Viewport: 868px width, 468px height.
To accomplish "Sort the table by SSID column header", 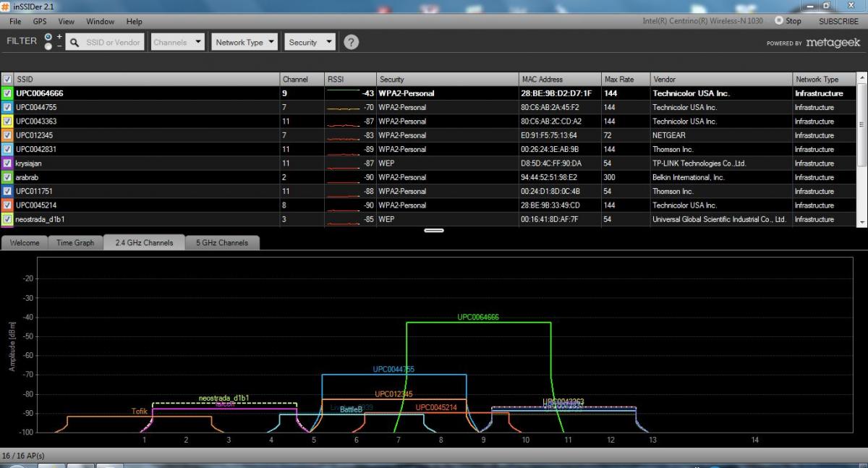I will click(x=147, y=79).
